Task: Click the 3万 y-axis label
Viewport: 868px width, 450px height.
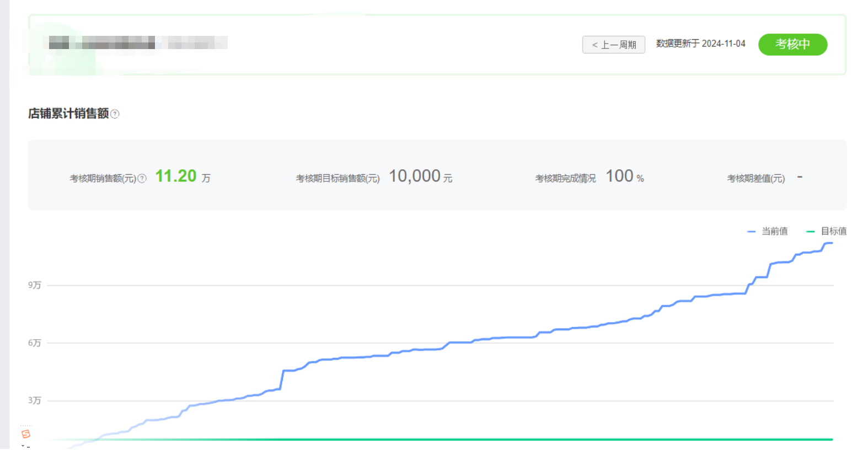Action: click(35, 400)
